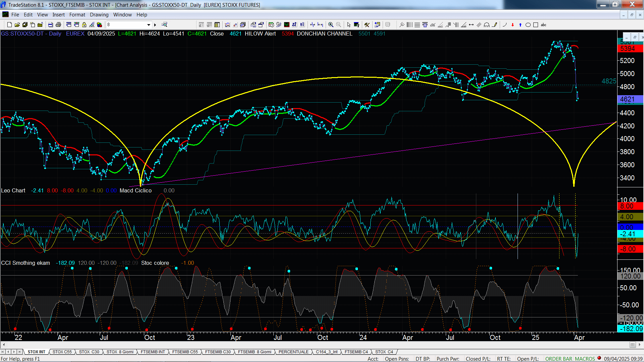Open the View menu
Image resolution: width=644 pixels, height=362 pixels.
point(43,14)
